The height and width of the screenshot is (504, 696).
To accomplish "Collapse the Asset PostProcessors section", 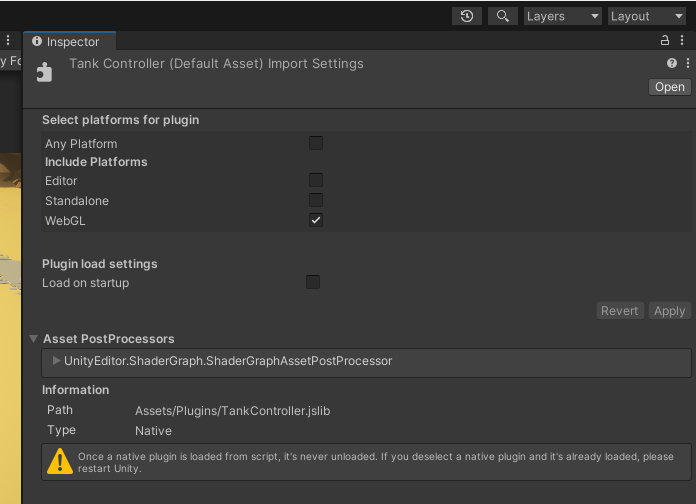I will [34, 339].
